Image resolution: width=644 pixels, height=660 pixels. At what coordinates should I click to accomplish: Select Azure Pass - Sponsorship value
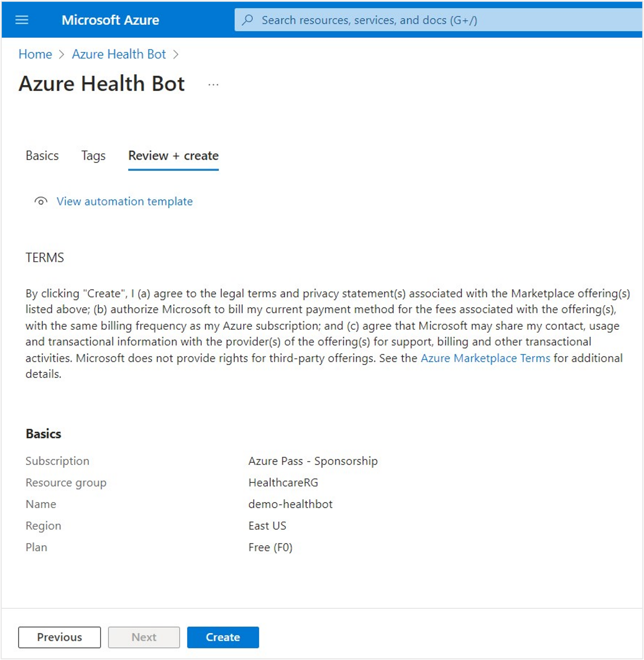313,461
